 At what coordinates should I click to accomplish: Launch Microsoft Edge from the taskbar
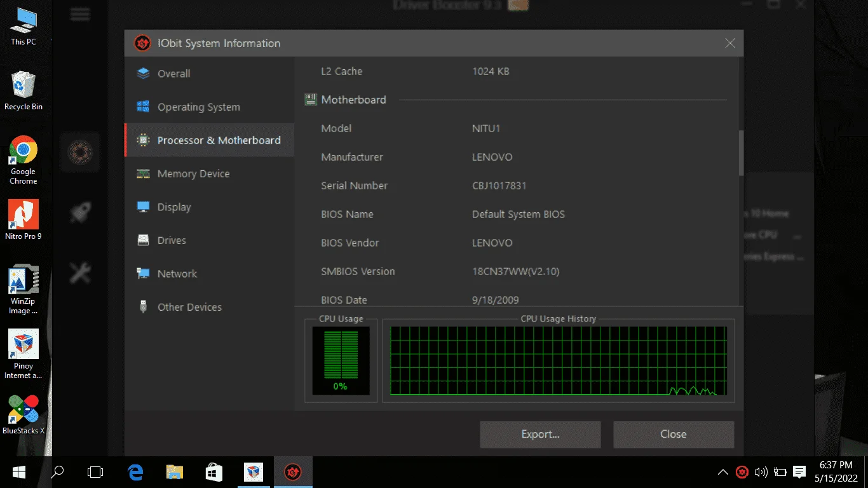tap(135, 472)
